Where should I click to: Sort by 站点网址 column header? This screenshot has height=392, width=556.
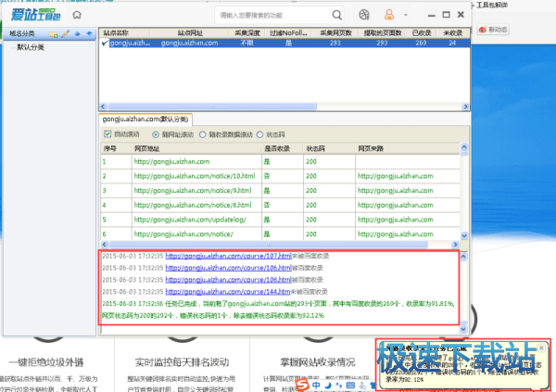click(190, 33)
